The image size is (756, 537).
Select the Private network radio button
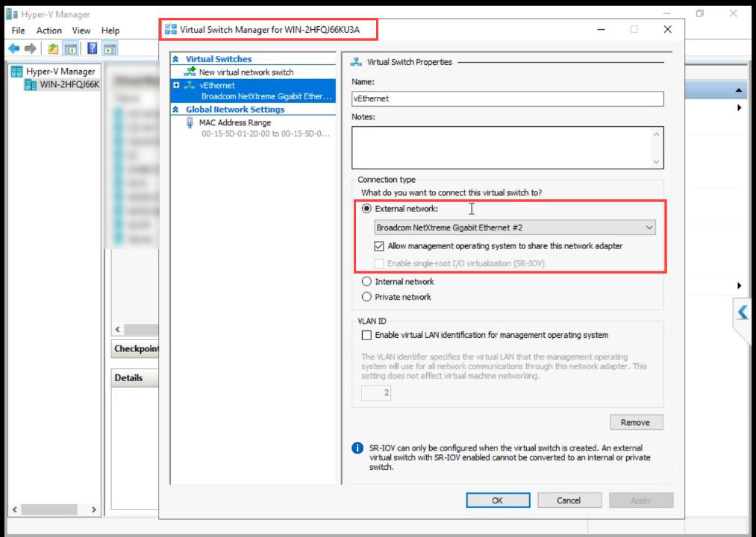coord(366,297)
